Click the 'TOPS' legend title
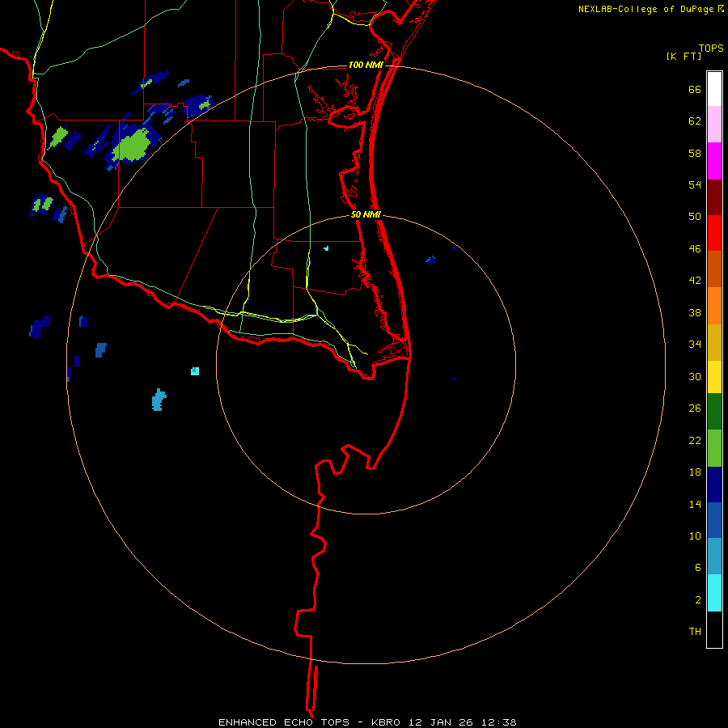 (x=711, y=49)
